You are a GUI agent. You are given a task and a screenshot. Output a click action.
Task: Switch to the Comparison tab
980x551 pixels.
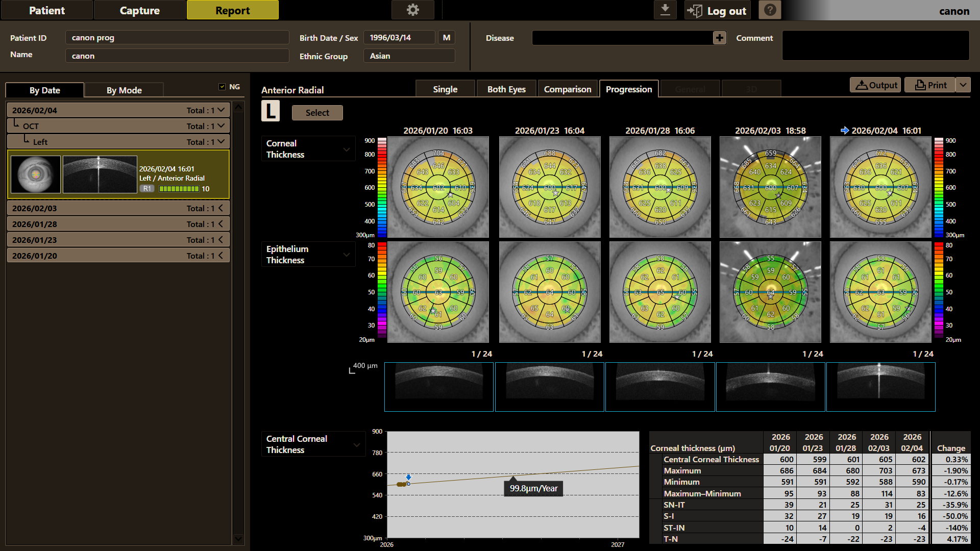pyautogui.click(x=567, y=89)
